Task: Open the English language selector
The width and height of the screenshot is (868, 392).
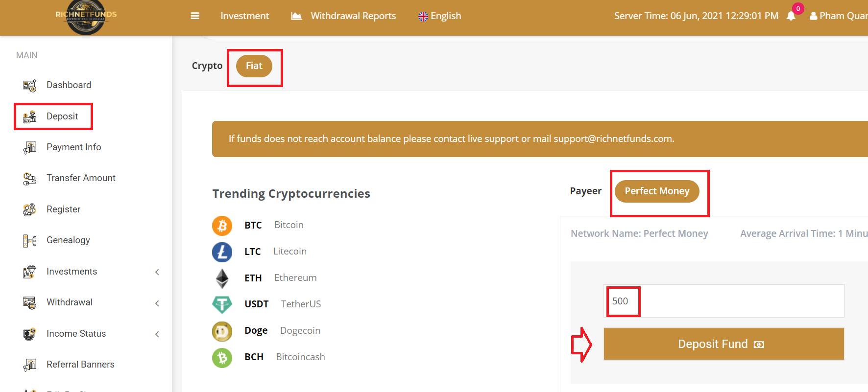Action: pos(440,16)
